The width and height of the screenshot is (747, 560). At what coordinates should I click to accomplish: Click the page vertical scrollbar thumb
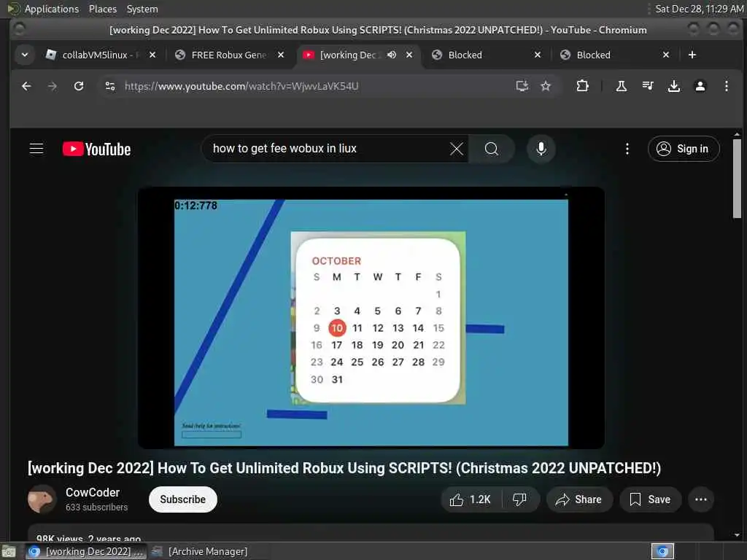tap(737, 178)
